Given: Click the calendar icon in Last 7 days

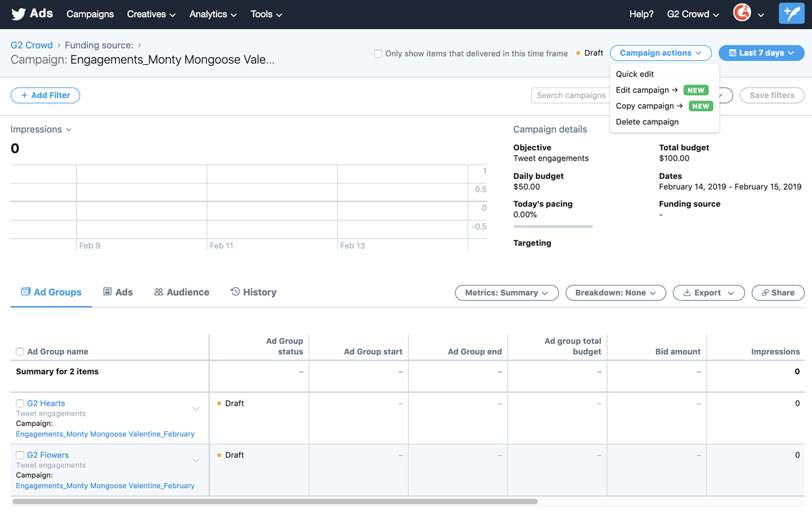Looking at the screenshot, I should pyautogui.click(x=732, y=53).
